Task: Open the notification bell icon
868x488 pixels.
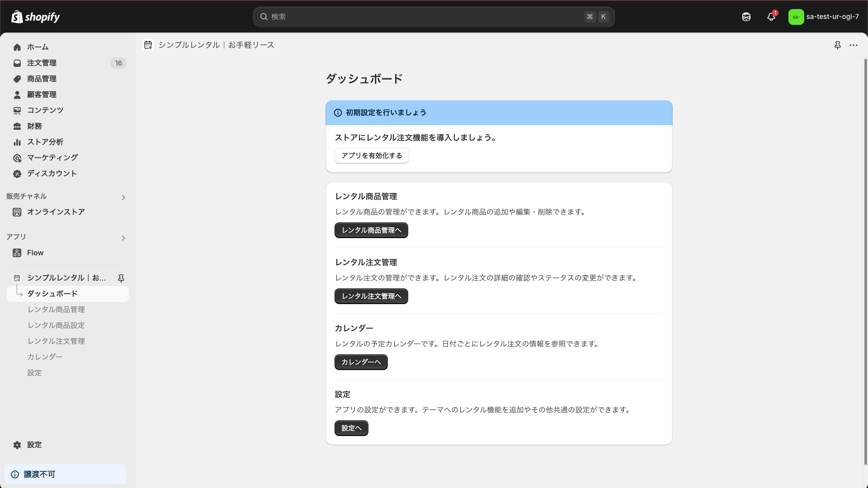Action: point(771,17)
